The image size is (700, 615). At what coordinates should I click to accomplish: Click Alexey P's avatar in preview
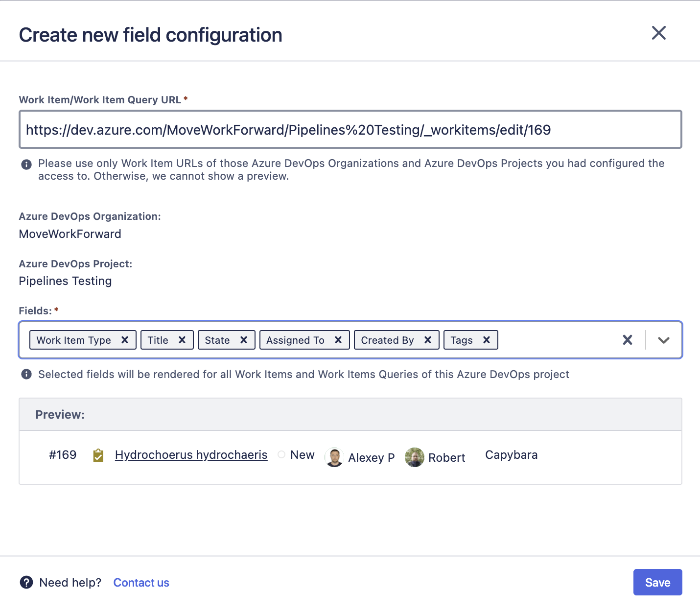tap(334, 457)
